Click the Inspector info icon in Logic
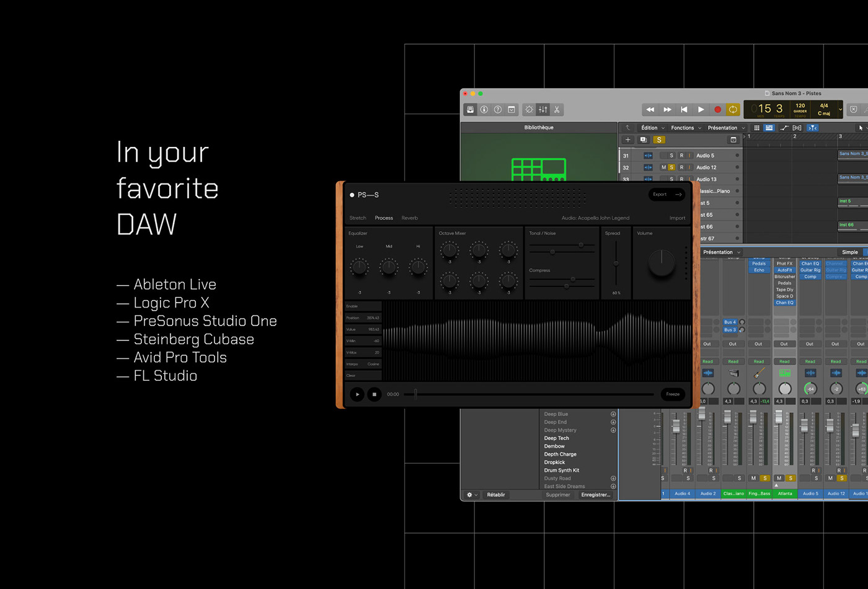868x589 pixels. coord(484,109)
